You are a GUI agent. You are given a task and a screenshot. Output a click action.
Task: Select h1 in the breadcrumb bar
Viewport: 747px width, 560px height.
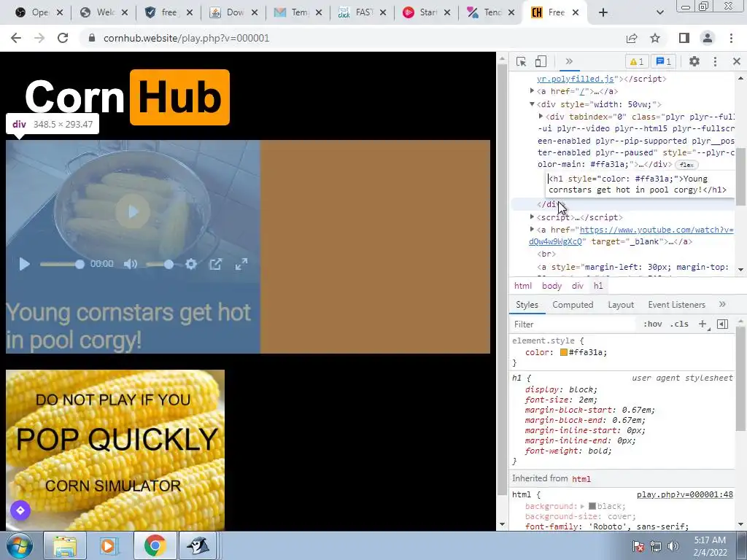[598, 286]
